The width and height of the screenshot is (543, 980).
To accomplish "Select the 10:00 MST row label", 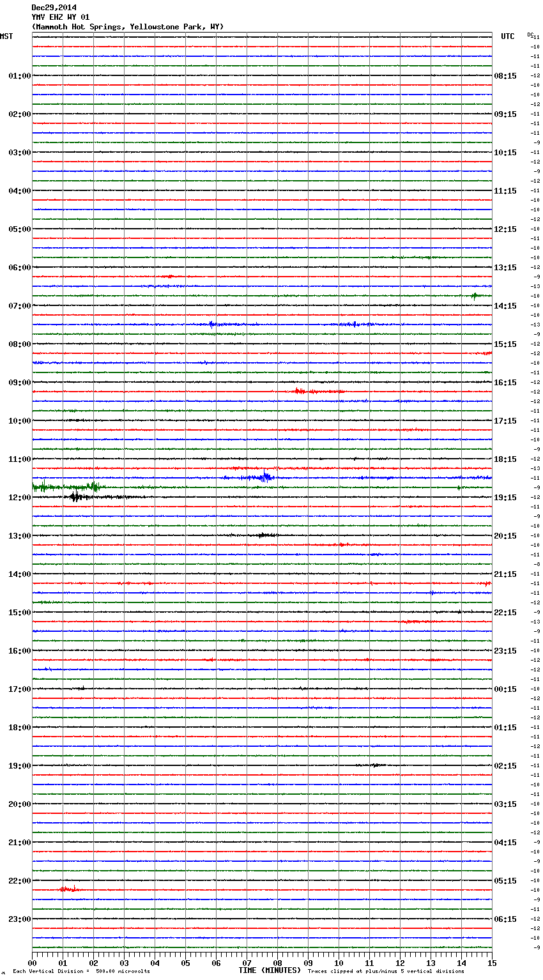I will tap(19, 421).
